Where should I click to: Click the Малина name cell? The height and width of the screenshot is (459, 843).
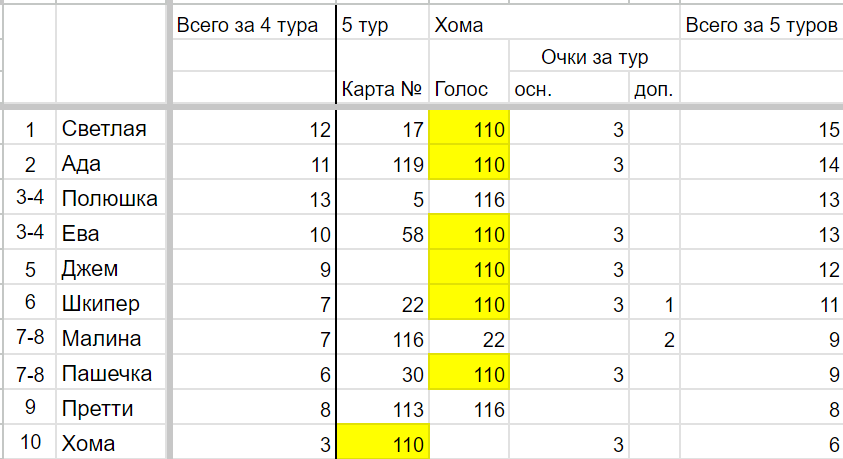111,338
